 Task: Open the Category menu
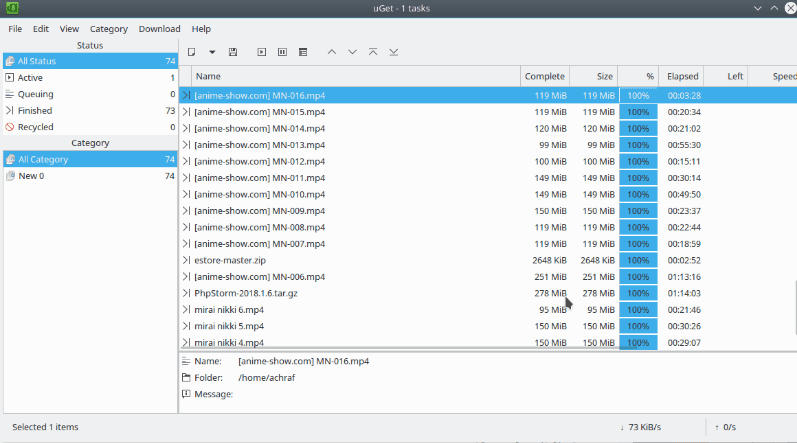109,29
